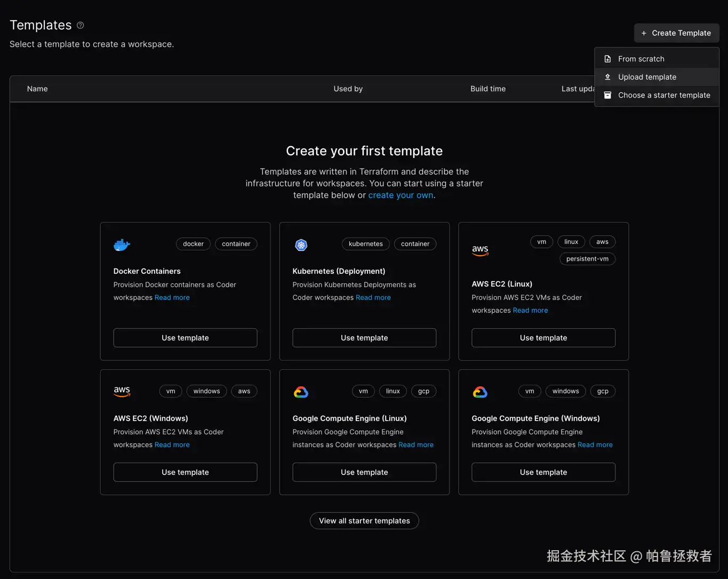728x579 pixels.
Task: Click vm tag on Compute Engine (Linux) card
Action: 364,391
